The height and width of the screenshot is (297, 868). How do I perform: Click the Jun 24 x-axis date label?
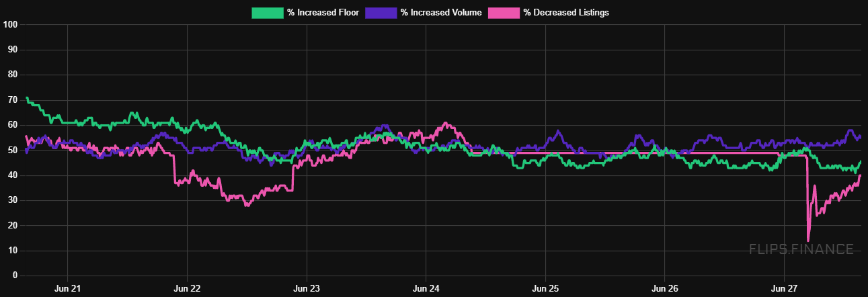pos(426,288)
